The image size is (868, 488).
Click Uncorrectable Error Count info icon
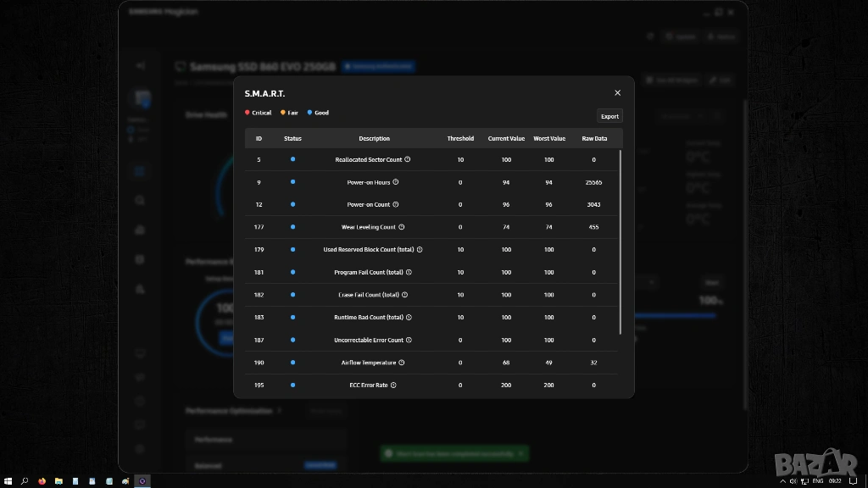pos(409,340)
